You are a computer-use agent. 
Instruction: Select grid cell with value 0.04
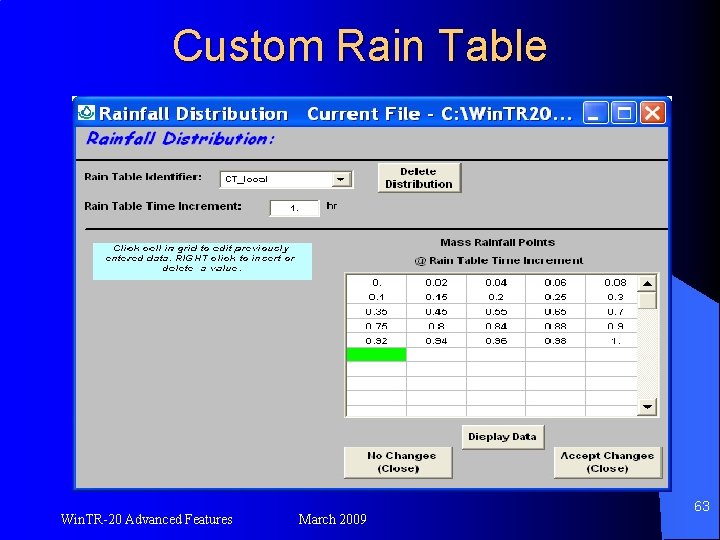496,282
